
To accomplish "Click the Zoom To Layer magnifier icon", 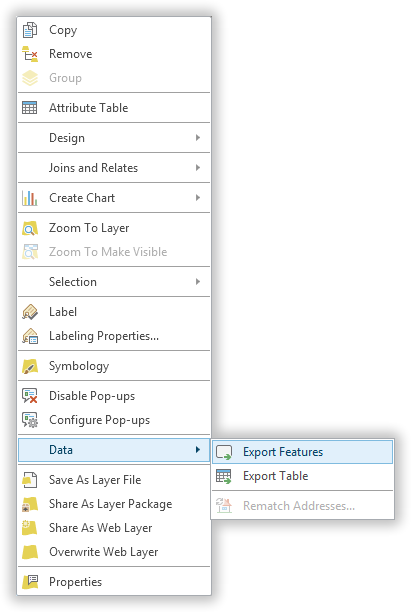I will pyautogui.click(x=30, y=228).
